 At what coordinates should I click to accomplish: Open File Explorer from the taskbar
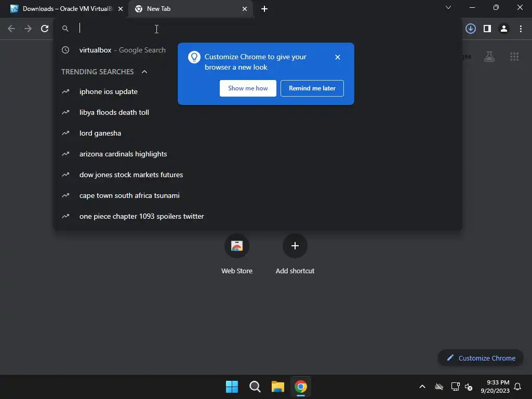tap(277, 387)
